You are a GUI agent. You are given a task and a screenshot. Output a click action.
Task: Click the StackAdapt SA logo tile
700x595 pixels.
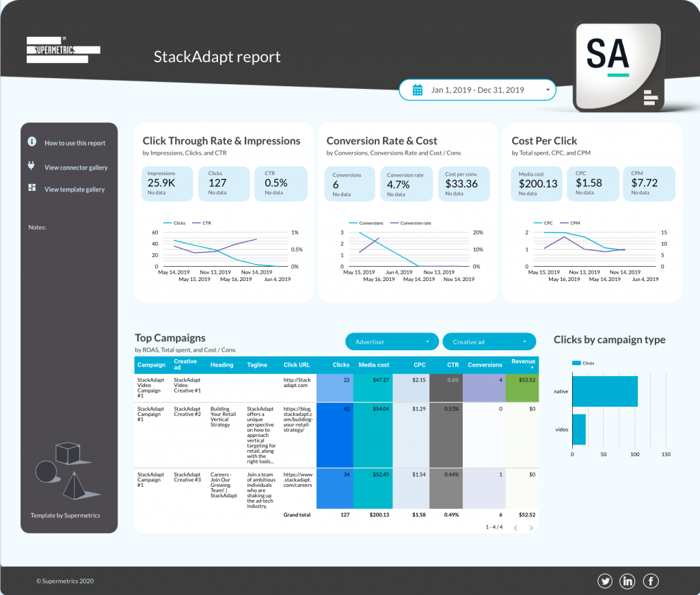click(x=618, y=66)
